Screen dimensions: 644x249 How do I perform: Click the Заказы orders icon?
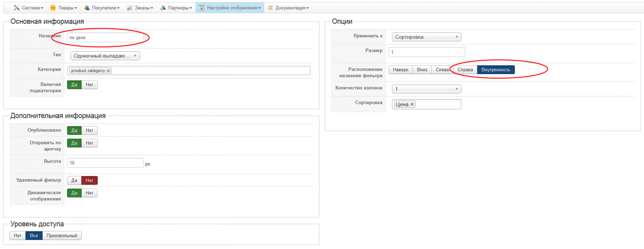[129, 8]
